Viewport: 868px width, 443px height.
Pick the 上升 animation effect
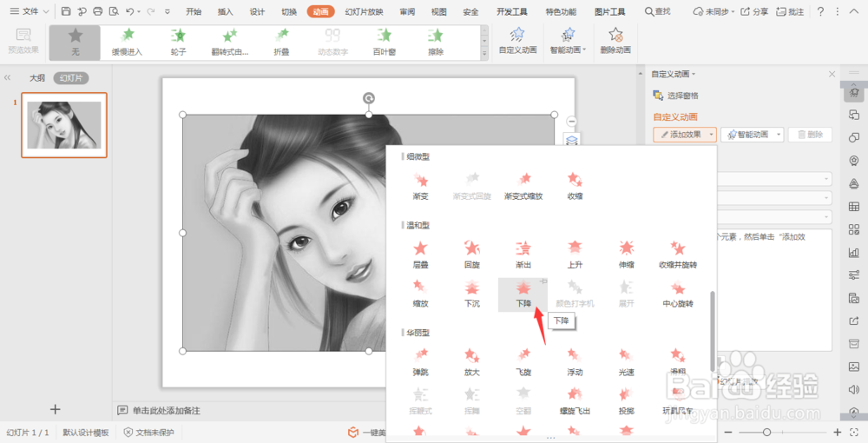pos(575,255)
